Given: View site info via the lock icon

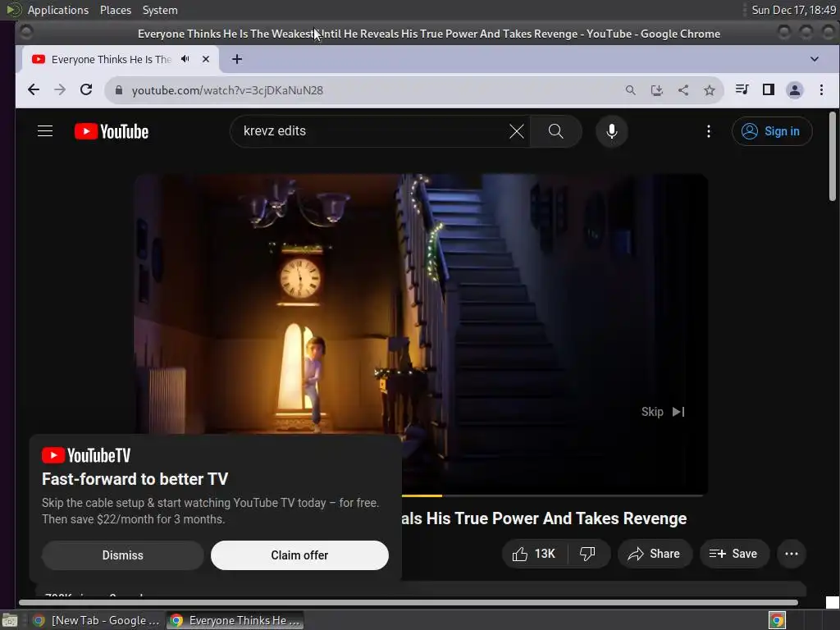Looking at the screenshot, I should pyautogui.click(x=119, y=90).
